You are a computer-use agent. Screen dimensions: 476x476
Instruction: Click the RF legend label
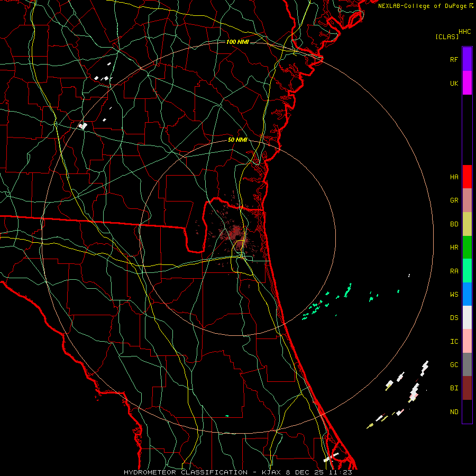tap(454, 59)
